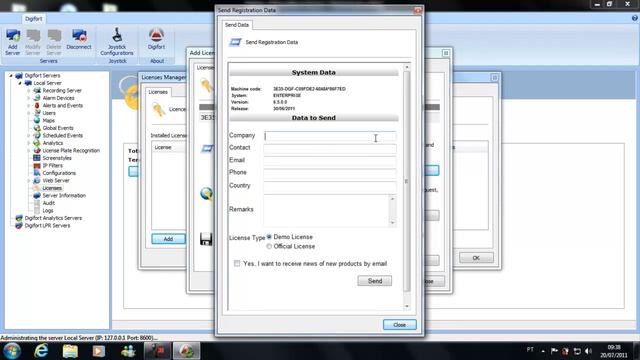
Task: Click the volume icon in system tray
Action: pyautogui.click(x=588, y=351)
